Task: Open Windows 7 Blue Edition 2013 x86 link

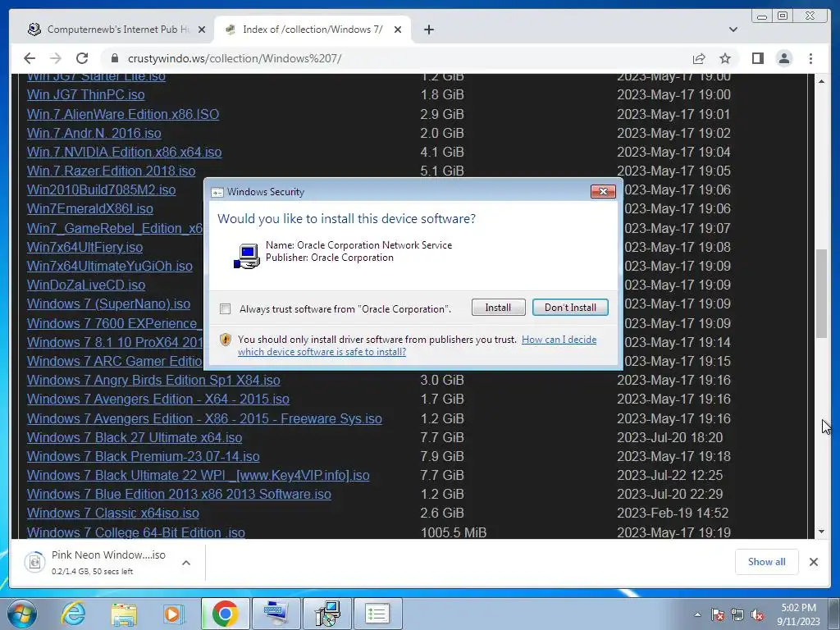Action: click(x=179, y=495)
